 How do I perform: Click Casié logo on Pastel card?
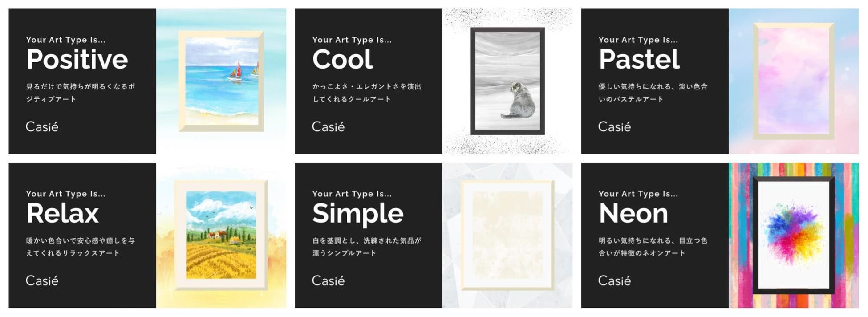614,126
